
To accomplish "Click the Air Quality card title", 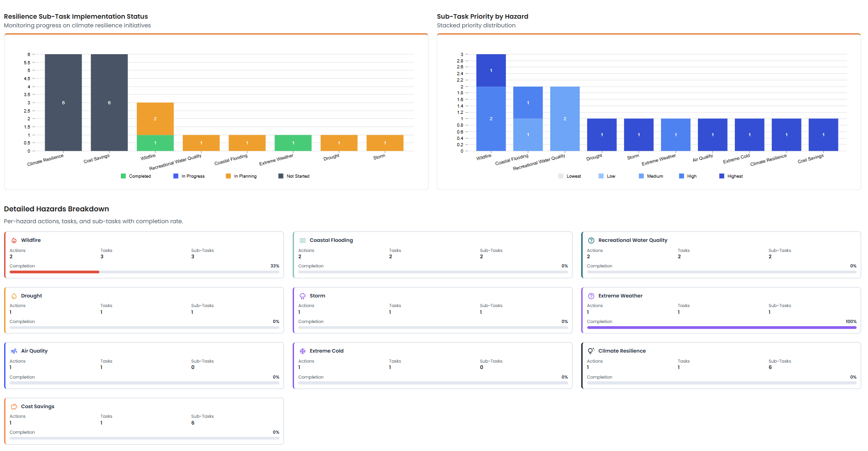I will pos(34,351).
